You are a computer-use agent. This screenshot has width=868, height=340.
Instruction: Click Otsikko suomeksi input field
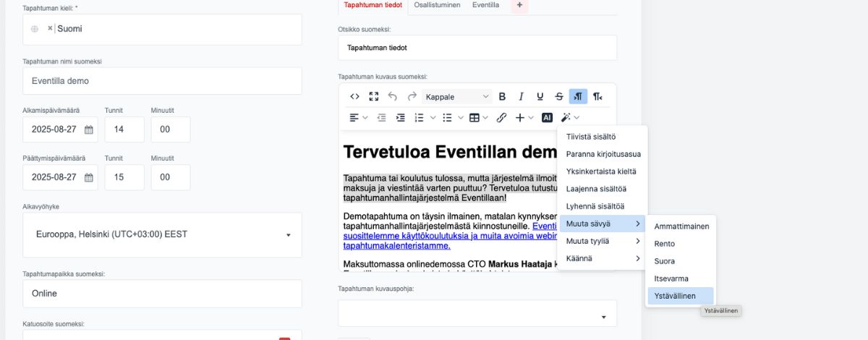click(x=477, y=48)
